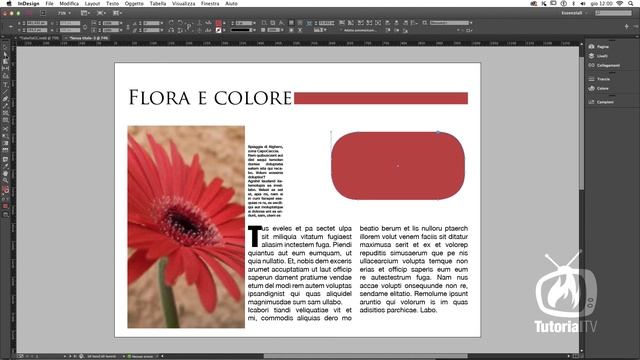Screen dimensions: 640x360
Task: Switch to the TabellaGLivelli document tab
Action: (40, 38)
